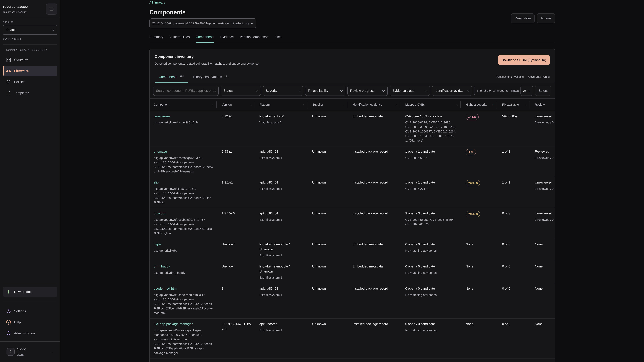Switch to the Version comparison tab

pos(254,37)
